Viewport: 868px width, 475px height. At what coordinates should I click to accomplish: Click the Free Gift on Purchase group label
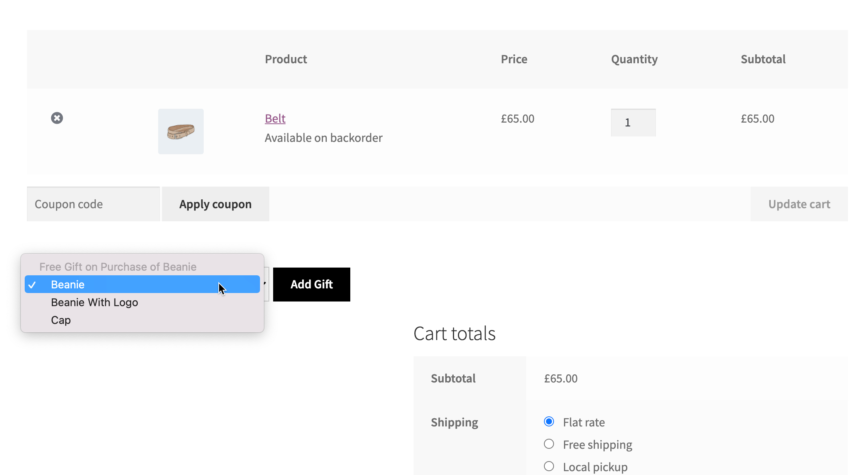[x=118, y=267]
